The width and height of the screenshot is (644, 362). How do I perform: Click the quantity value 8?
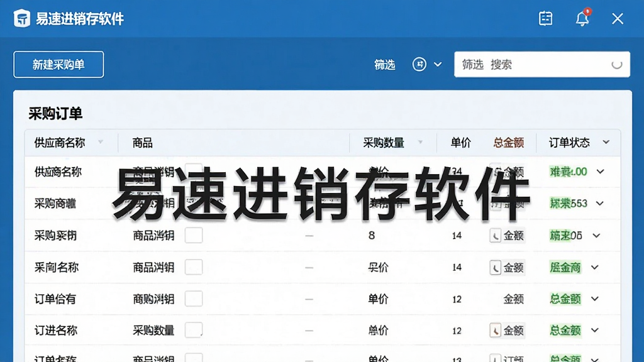click(x=372, y=236)
